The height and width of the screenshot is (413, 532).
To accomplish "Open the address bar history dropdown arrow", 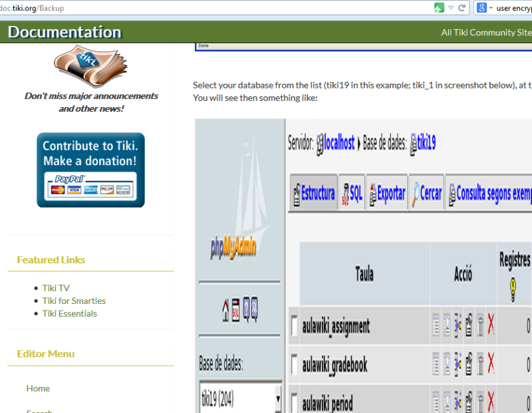I will [x=451, y=8].
